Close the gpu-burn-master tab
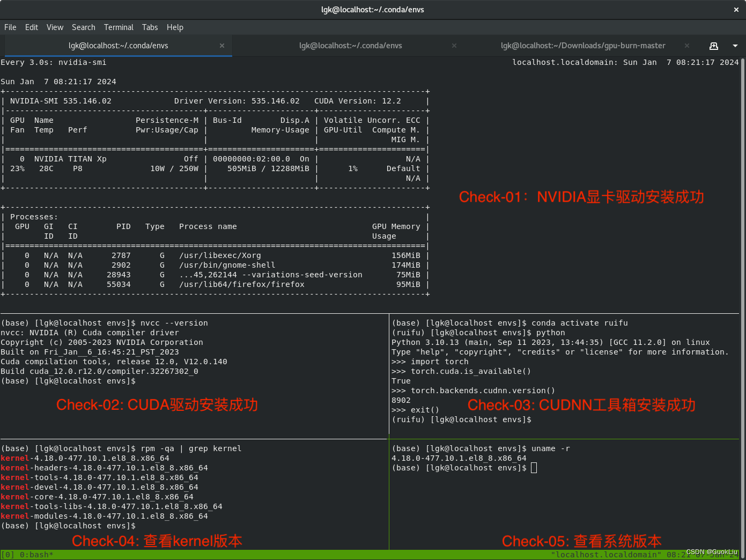This screenshot has width=746, height=560. pyautogui.click(x=687, y=46)
